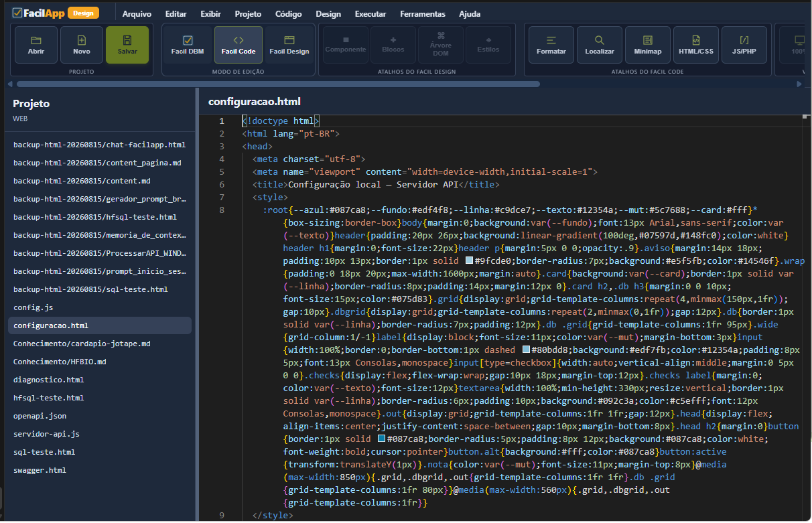Open the Localizar search tool

click(x=600, y=45)
